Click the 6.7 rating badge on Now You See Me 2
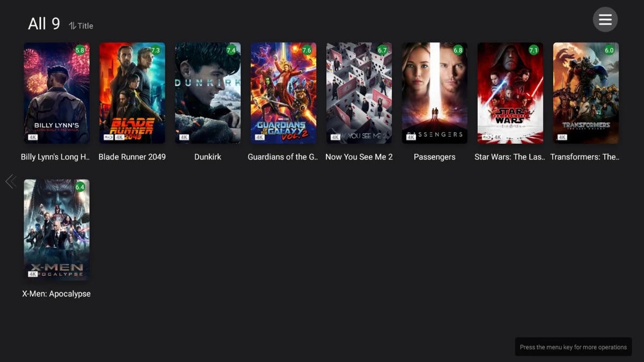 point(383,50)
